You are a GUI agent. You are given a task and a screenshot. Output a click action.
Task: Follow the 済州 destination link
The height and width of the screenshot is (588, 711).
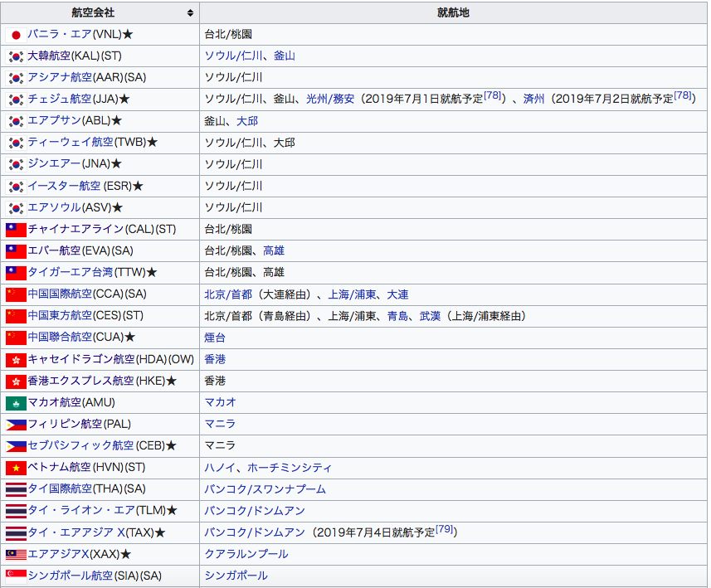tap(533, 99)
